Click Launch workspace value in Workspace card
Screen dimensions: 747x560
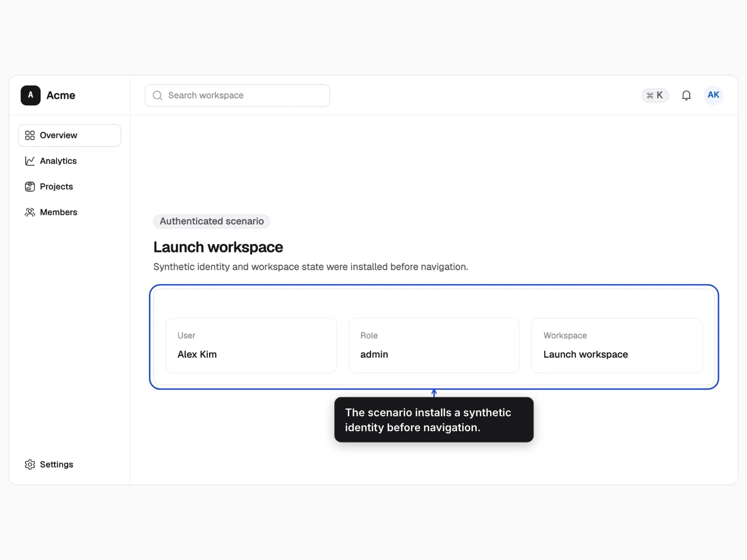point(585,354)
